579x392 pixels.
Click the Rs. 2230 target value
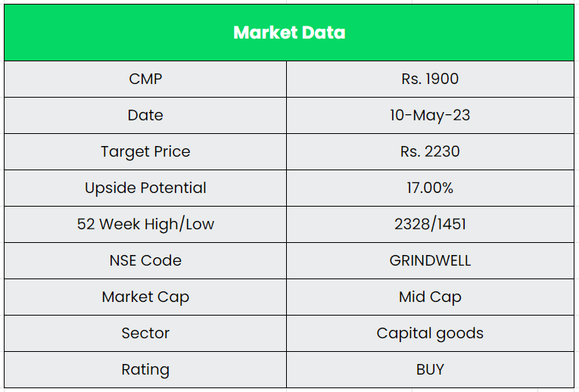pyautogui.click(x=430, y=151)
